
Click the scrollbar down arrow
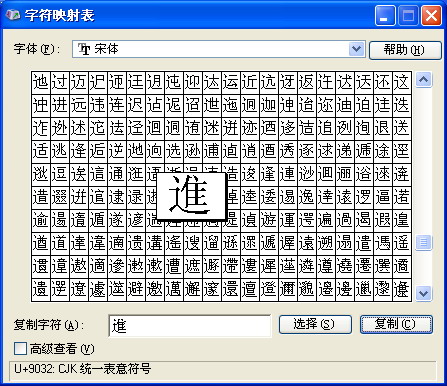(424, 294)
